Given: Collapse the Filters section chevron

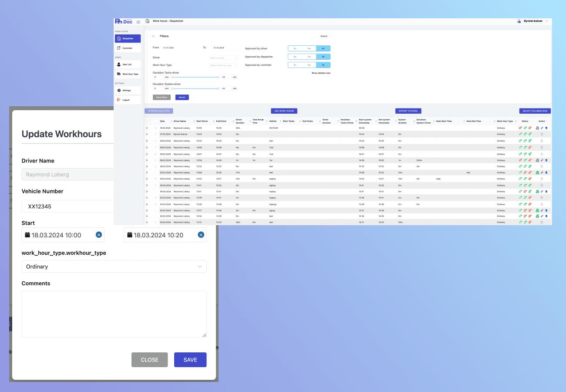Looking at the screenshot, I should [153, 36].
